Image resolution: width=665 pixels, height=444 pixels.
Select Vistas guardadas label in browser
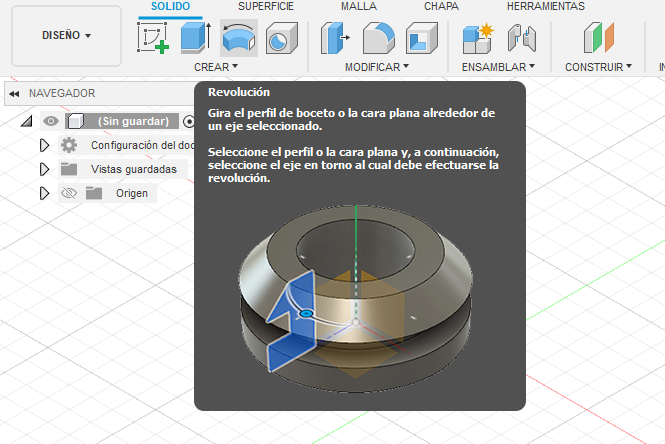click(134, 169)
